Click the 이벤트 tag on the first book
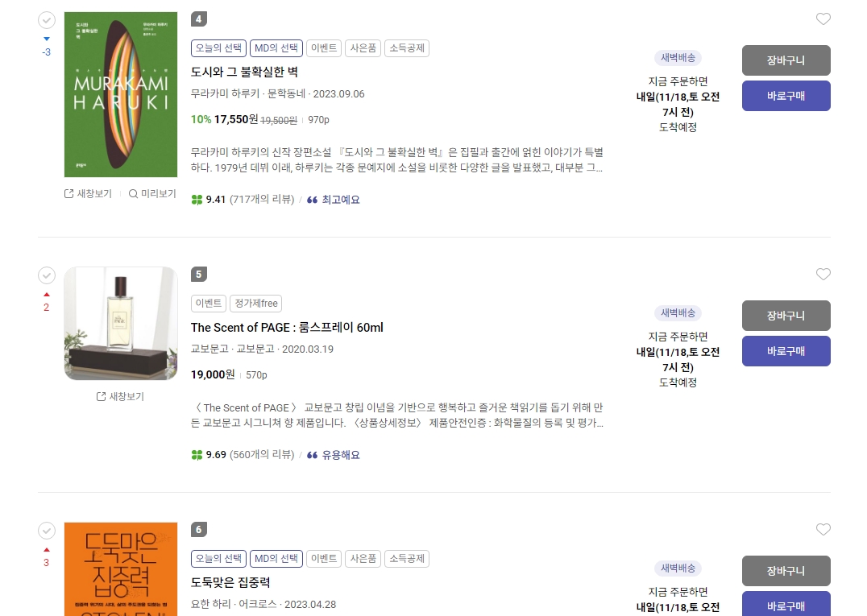Viewport: 867px width, 616px height. pyautogui.click(x=324, y=48)
